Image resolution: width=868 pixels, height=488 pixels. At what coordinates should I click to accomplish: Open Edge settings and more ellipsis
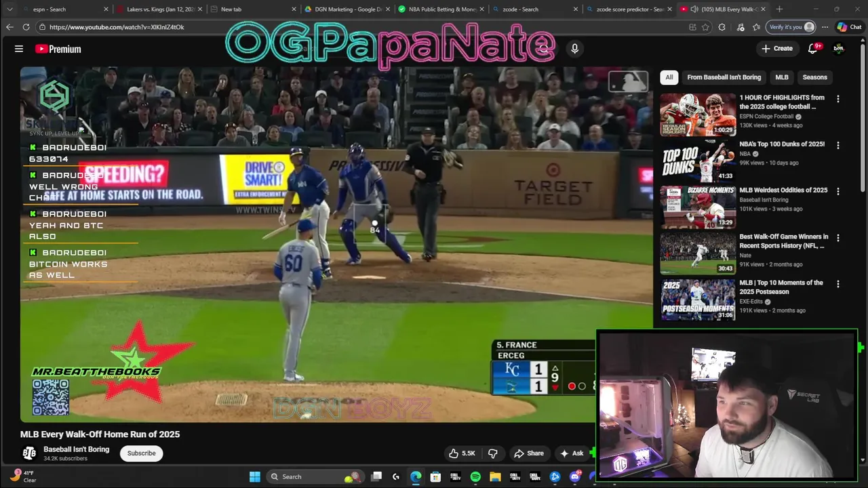tap(825, 27)
